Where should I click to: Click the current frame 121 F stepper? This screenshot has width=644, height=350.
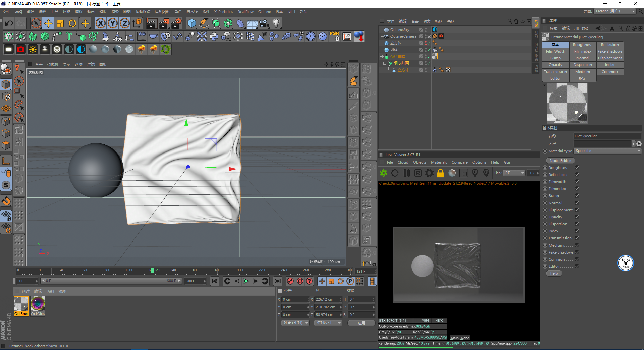[x=375, y=271]
